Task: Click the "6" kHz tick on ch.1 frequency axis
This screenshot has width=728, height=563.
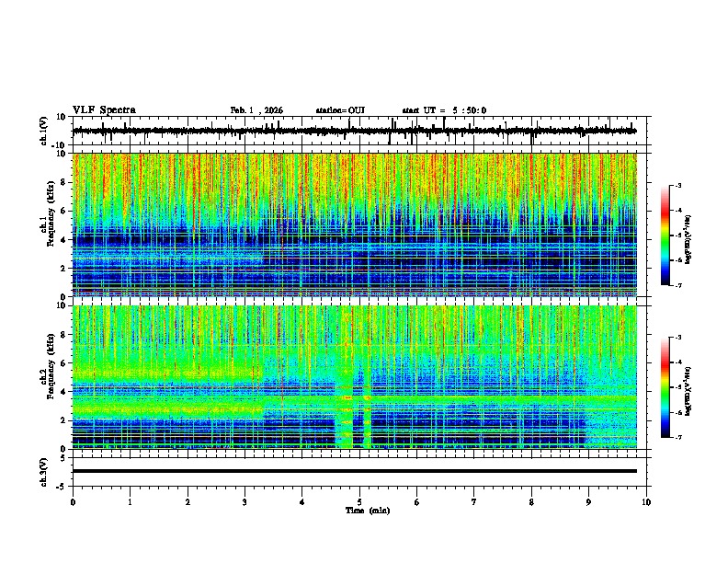Action: pos(64,212)
